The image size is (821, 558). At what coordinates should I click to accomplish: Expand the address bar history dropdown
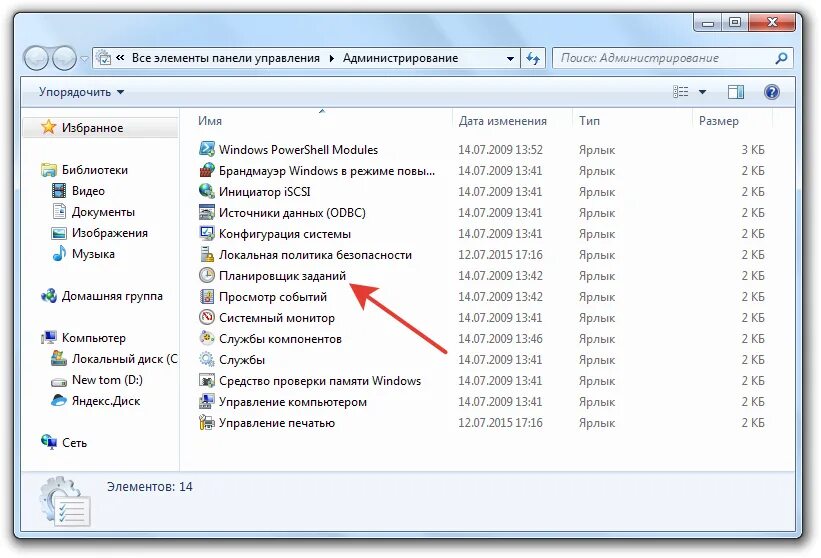510,59
